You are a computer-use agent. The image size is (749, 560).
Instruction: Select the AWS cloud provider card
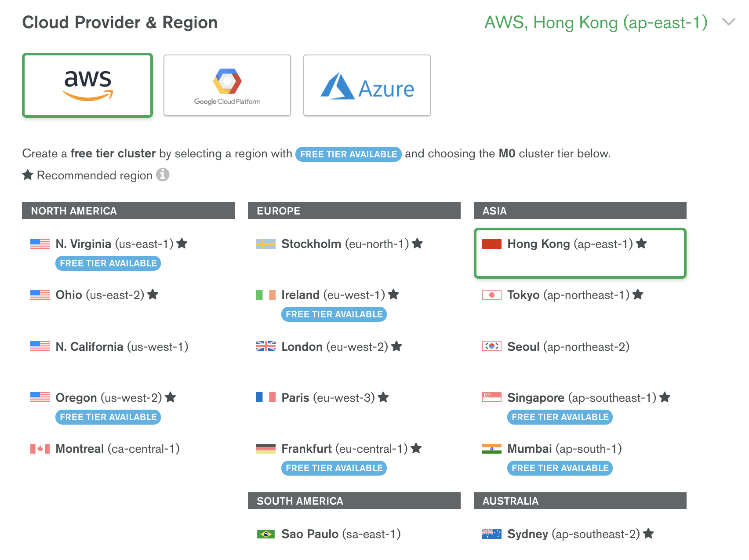click(x=87, y=85)
